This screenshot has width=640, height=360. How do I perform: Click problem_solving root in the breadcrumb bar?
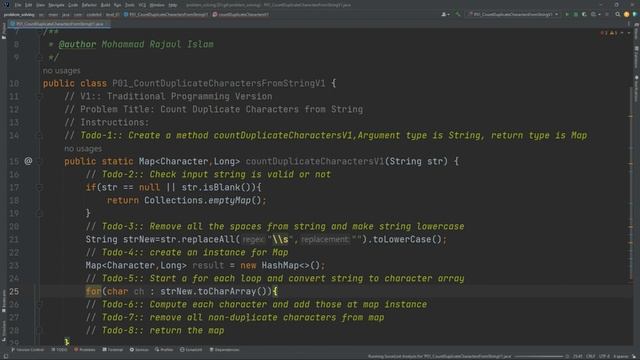coord(19,15)
